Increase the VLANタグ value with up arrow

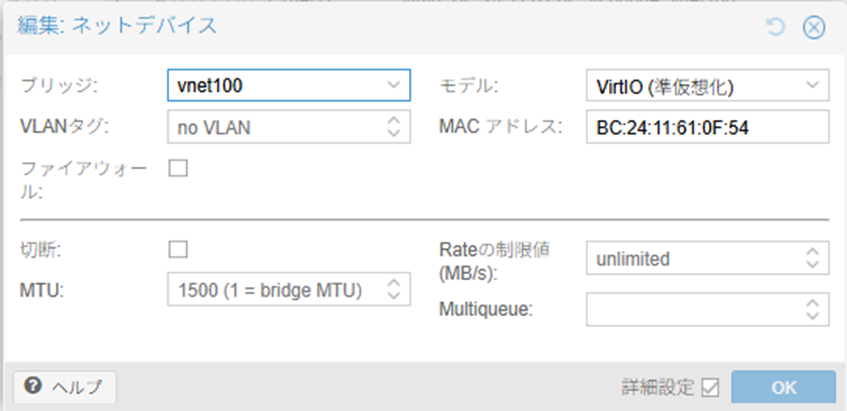coord(393,121)
